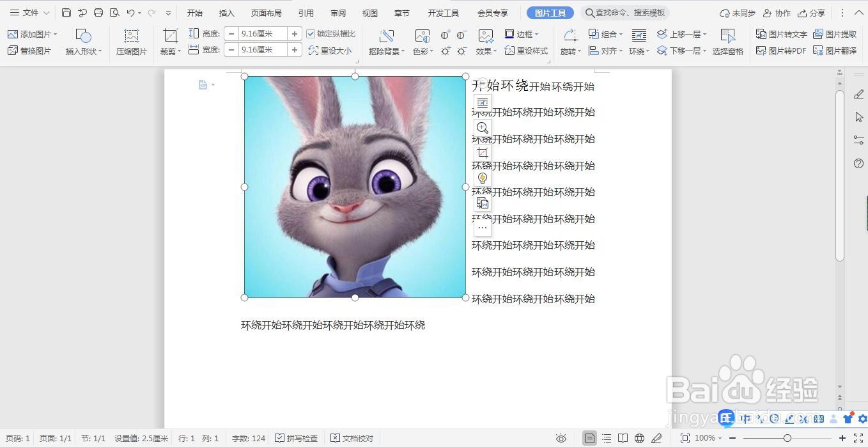Click the increase contrast icon
The width and height of the screenshot is (868, 447).
click(446, 35)
